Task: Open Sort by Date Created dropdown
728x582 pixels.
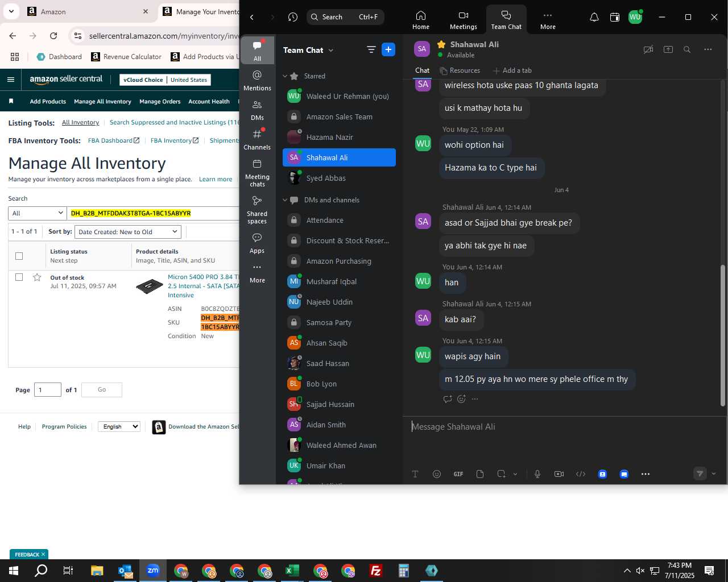Action: tap(128, 232)
